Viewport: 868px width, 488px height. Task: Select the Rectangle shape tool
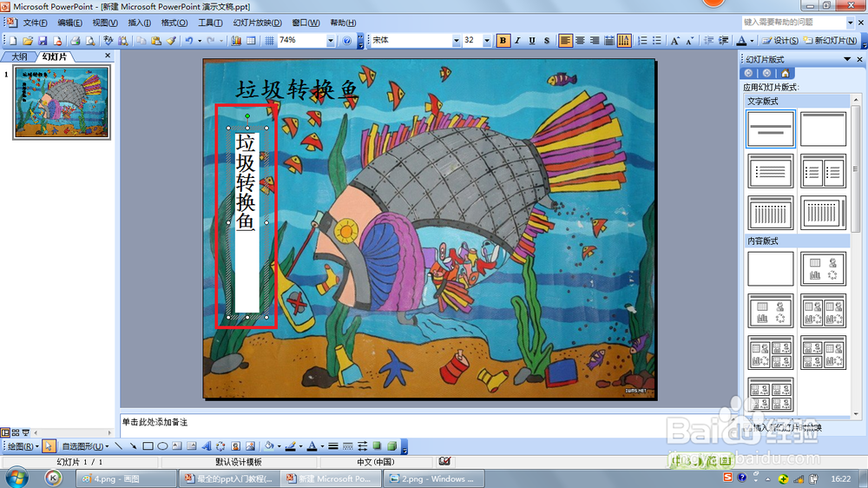(148, 446)
